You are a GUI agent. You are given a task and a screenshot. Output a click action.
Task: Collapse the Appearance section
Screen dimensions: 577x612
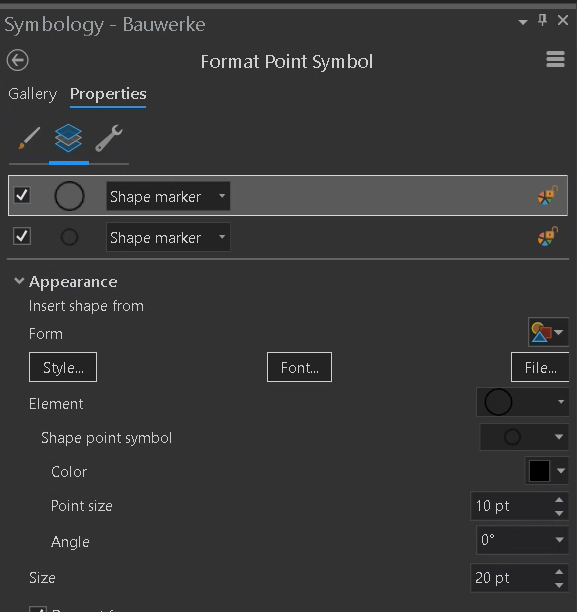coord(19,281)
